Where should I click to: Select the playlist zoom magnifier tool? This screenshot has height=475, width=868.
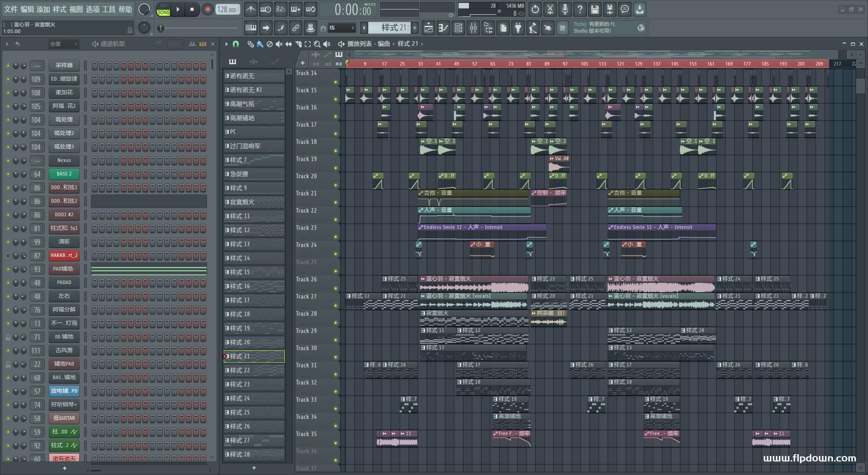tap(317, 44)
